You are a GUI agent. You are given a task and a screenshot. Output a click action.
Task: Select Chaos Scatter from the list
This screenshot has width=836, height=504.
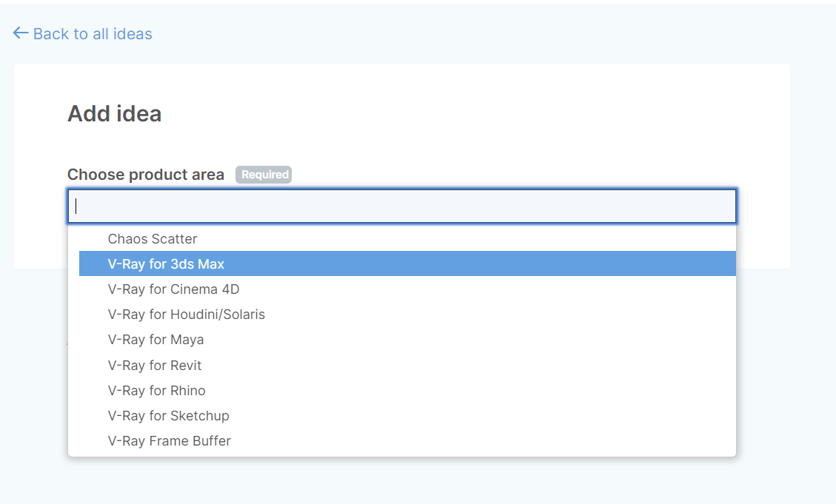pyautogui.click(x=407, y=239)
